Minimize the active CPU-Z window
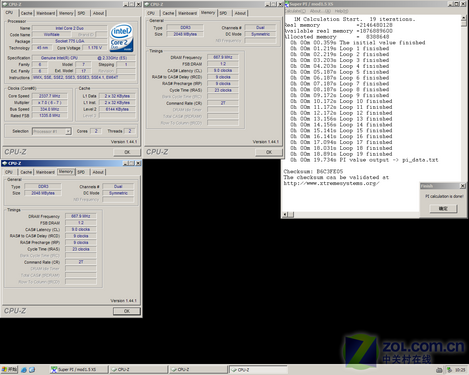This screenshot has width=469, height=375. (125, 163)
